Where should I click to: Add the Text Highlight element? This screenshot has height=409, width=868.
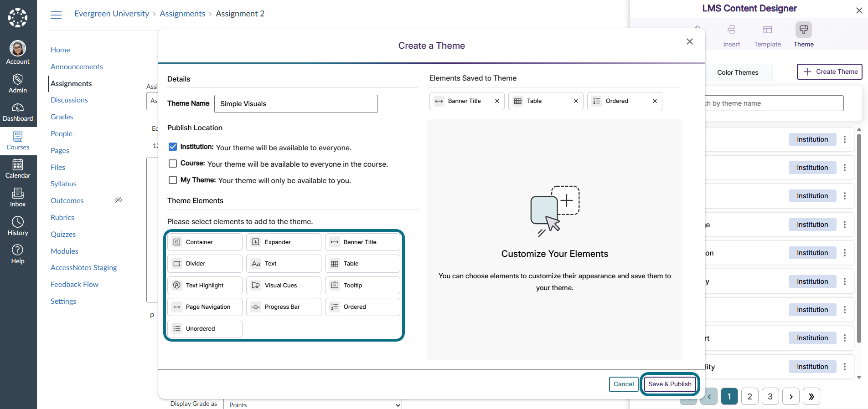point(205,285)
